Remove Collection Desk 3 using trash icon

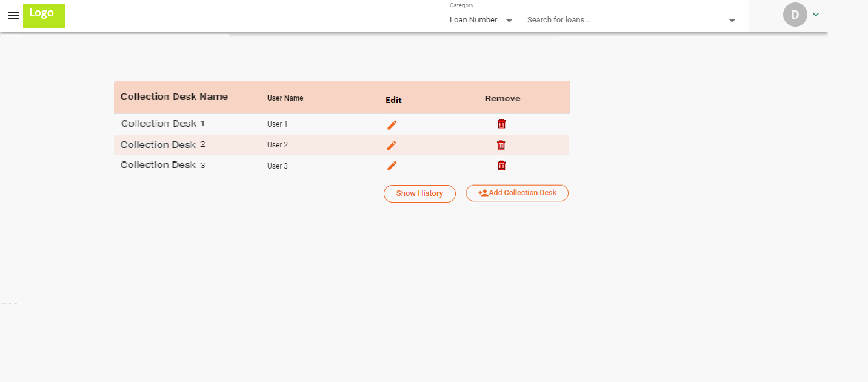click(x=501, y=165)
